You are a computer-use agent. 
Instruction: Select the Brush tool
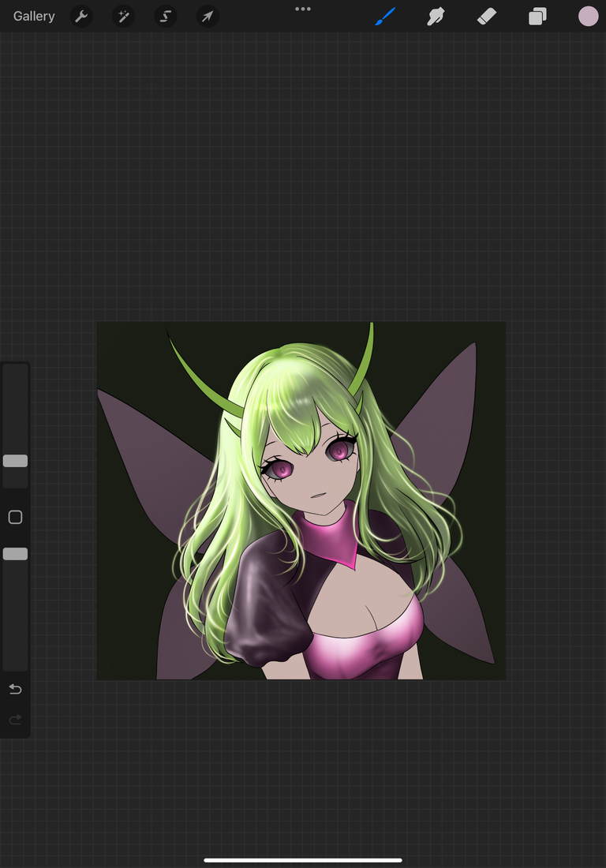click(x=385, y=16)
